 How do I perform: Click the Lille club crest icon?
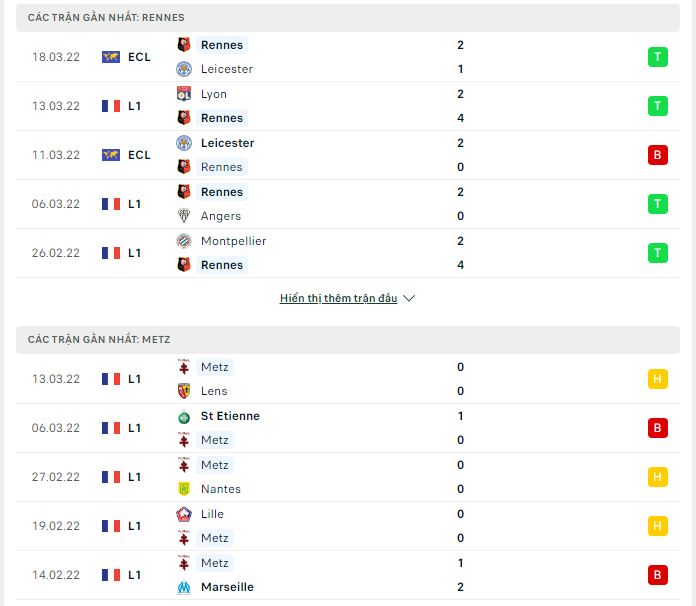(184, 514)
